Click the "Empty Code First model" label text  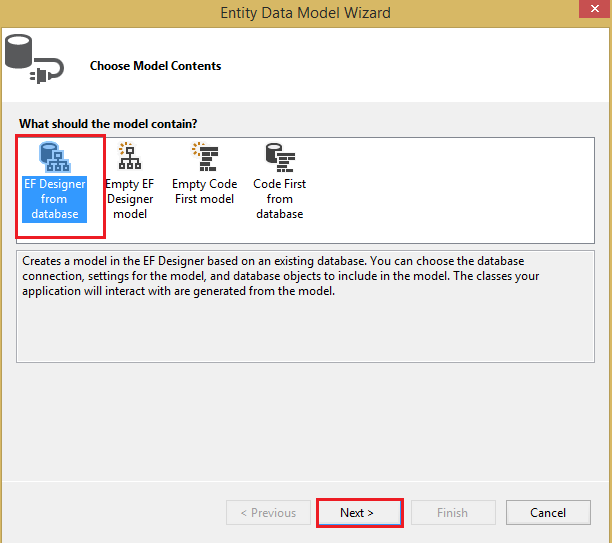(203, 191)
